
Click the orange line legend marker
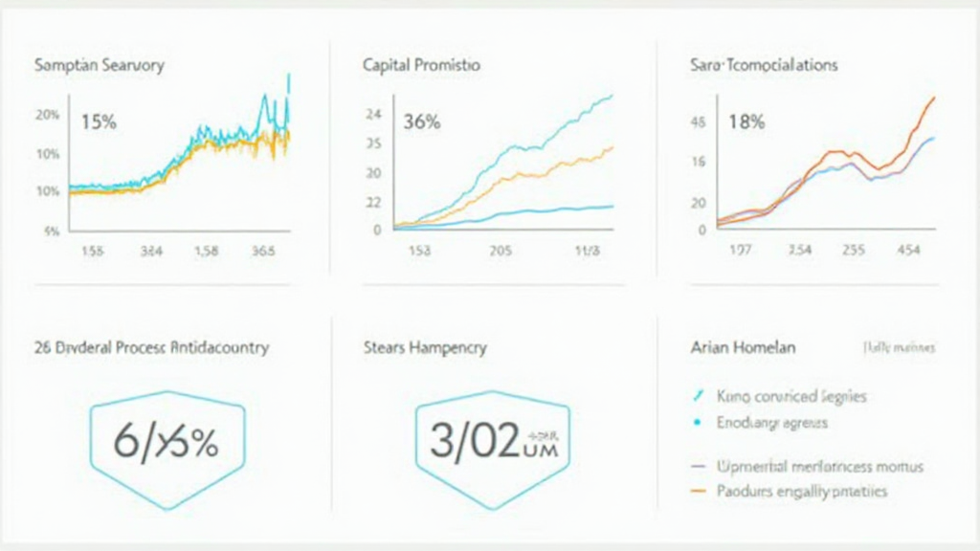click(x=698, y=492)
